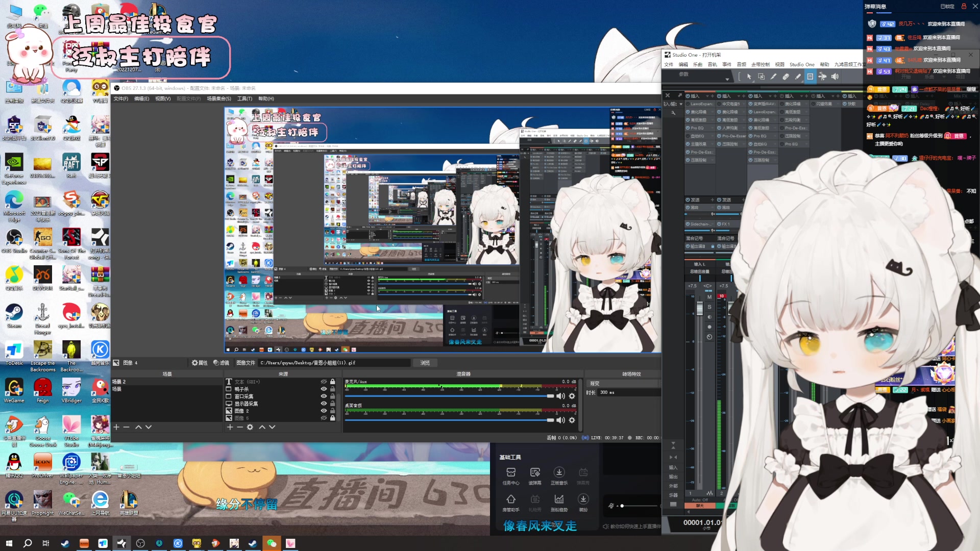980x551 pixels.
Task: Click the Listen speaker tool in Studio One
Action: (x=835, y=77)
